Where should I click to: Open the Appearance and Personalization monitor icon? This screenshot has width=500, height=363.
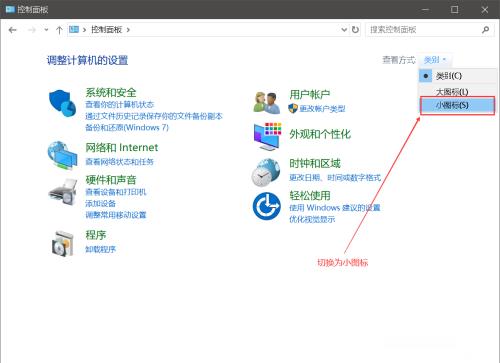click(x=267, y=136)
